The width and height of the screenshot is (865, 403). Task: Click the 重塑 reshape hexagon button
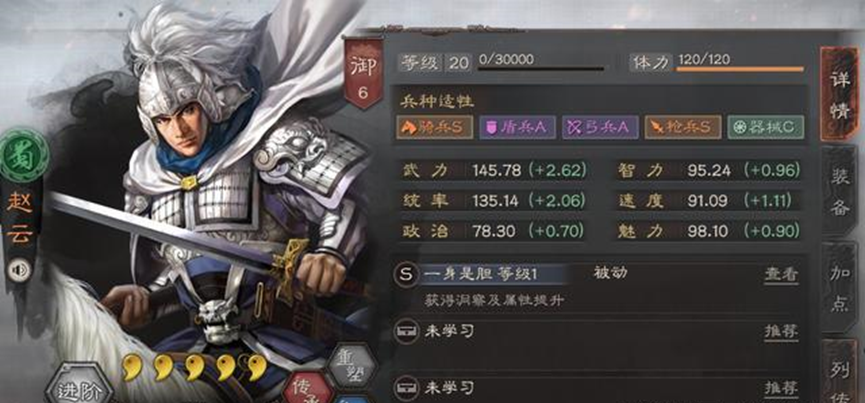click(x=353, y=366)
